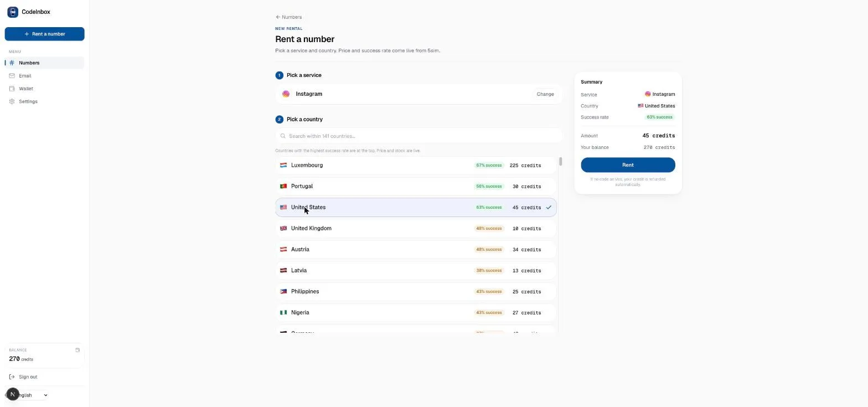This screenshot has width=868, height=407.
Task: Click the blue Rent button in Summary
Action: (x=628, y=165)
